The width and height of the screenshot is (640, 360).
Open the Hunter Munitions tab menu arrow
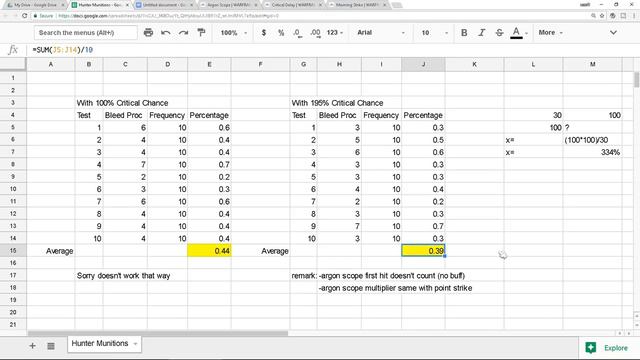click(136, 344)
